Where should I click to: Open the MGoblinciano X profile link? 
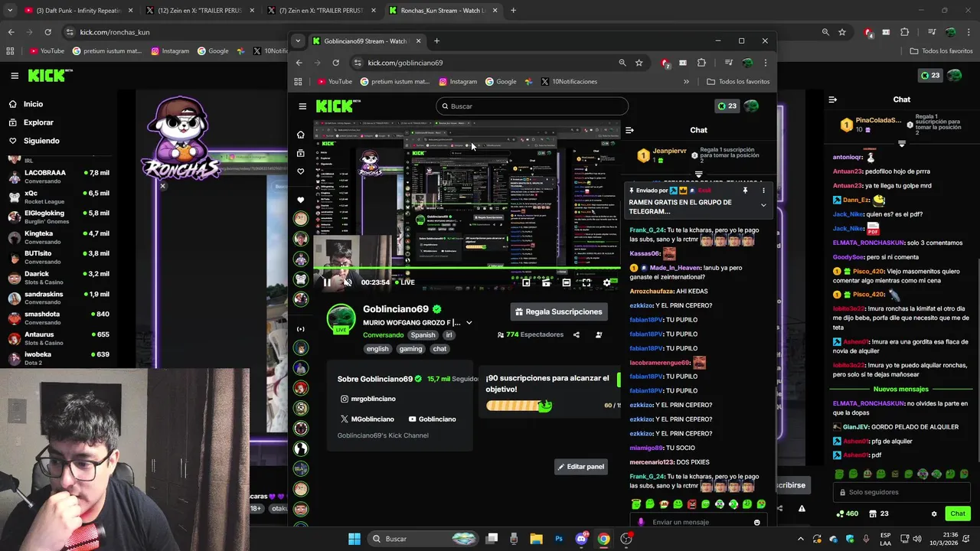[x=367, y=419]
